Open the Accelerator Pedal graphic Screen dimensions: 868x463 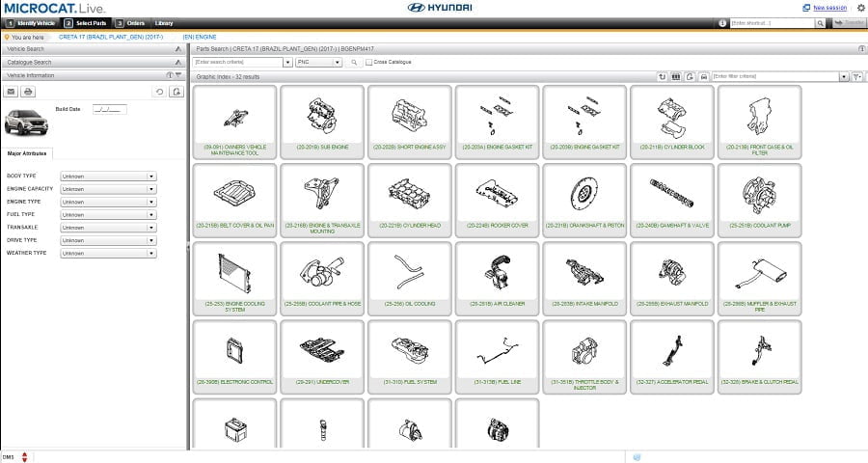(x=672, y=357)
